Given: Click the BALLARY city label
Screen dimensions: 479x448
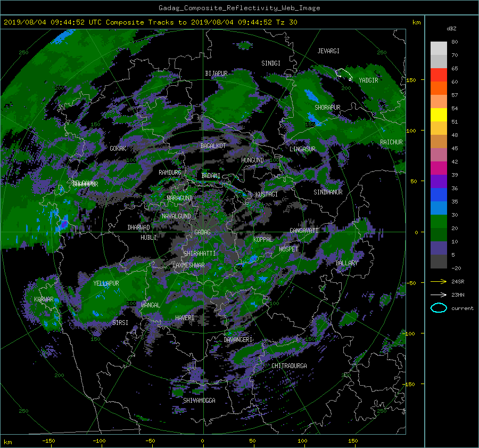Looking at the screenshot, I should click(x=346, y=263).
